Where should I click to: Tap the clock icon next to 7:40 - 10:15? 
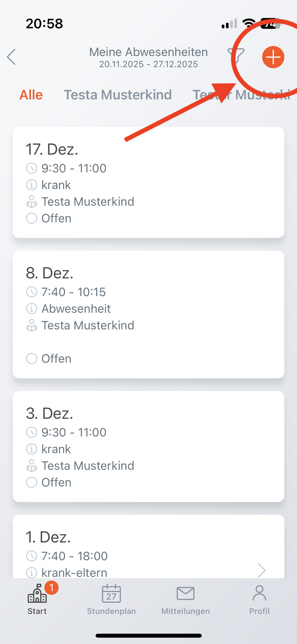[32, 292]
